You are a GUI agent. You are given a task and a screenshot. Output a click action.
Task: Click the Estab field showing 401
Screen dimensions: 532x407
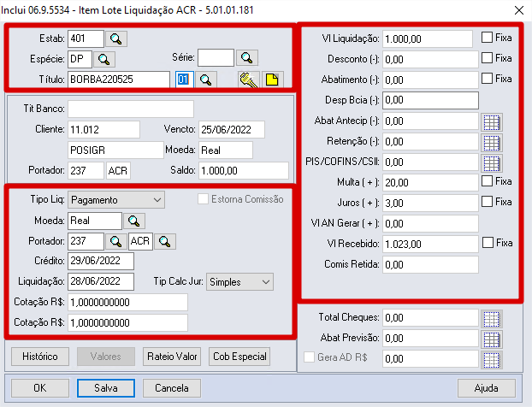click(x=86, y=38)
